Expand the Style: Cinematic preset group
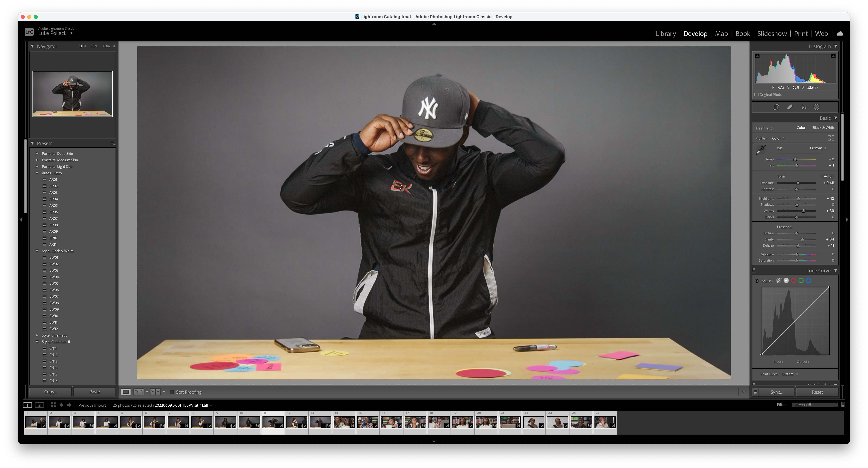The image size is (868, 468). pyautogui.click(x=37, y=335)
